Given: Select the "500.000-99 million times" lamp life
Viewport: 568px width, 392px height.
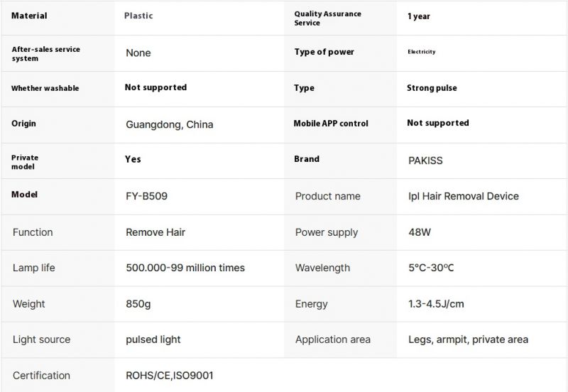Looking at the screenshot, I should click(x=185, y=268).
